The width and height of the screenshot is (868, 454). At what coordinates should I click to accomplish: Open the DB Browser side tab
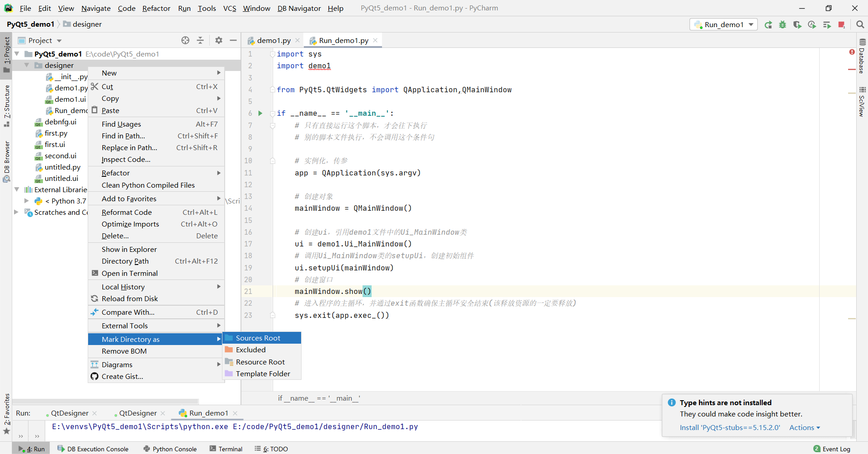tap(7, 161)
